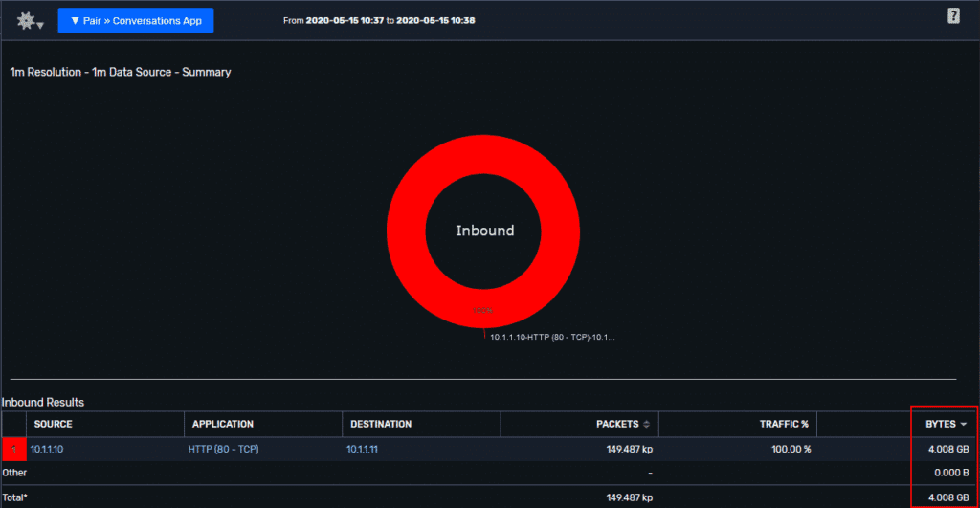Click the start date 2020-05-15 10:37
980x508 pixels.
pos(345,21)
